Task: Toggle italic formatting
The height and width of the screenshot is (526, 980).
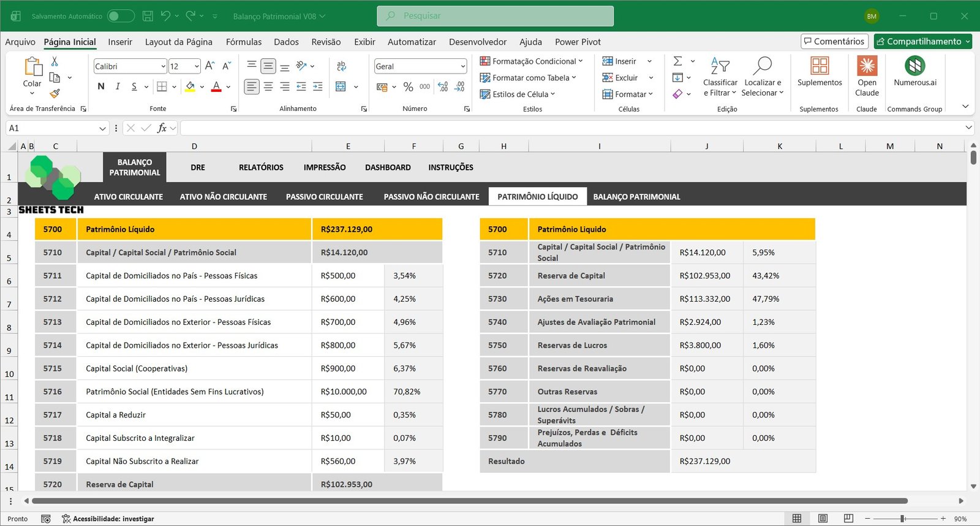Action: click(x=118, y=87)
